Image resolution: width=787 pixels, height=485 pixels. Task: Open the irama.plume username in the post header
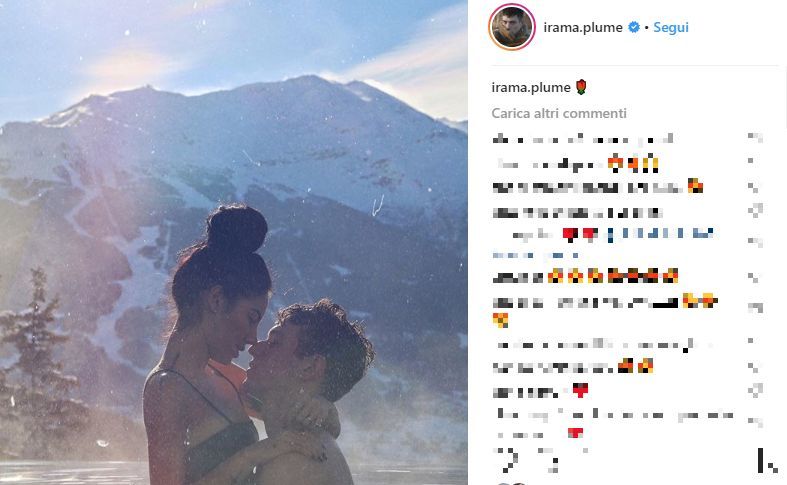point(583,27)
